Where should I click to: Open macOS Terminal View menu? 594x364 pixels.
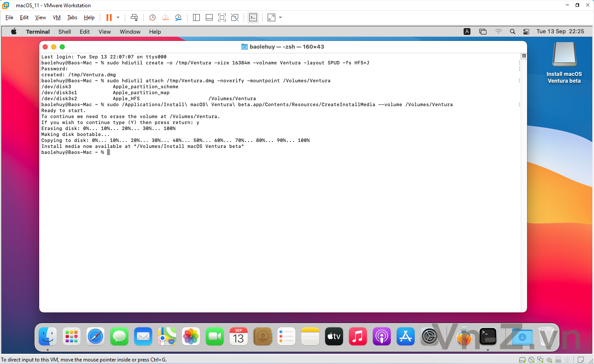[x=105, y=32]
